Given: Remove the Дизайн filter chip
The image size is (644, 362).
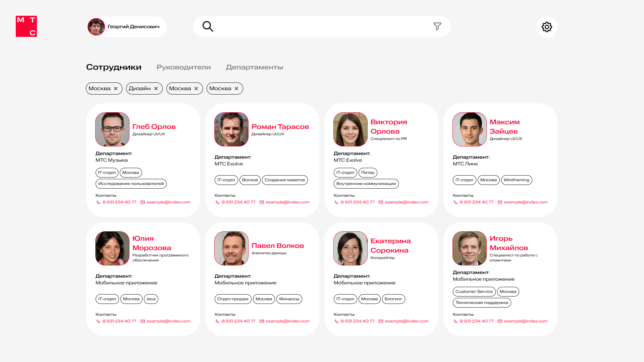Looking at the screenshot, I should pyautogui.click(x=156, y=88).
